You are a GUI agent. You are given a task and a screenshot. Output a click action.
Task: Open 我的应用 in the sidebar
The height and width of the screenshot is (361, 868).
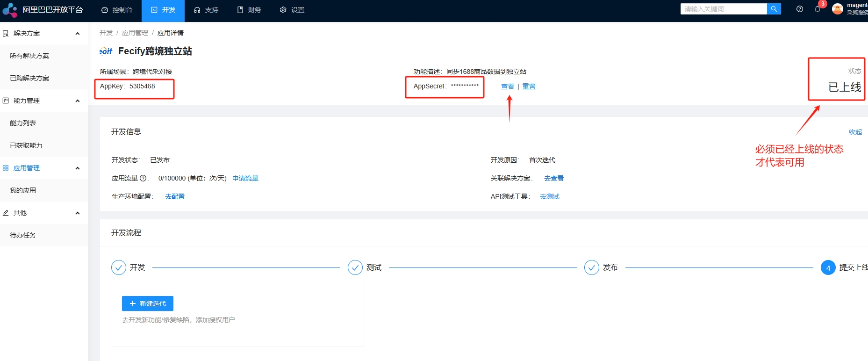tap(23, 190)
